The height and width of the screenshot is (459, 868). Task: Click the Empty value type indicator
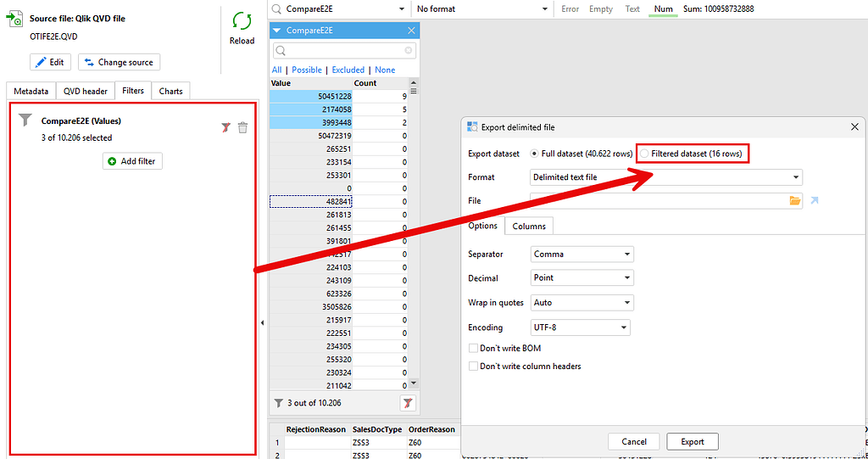(x=601, y=8)
